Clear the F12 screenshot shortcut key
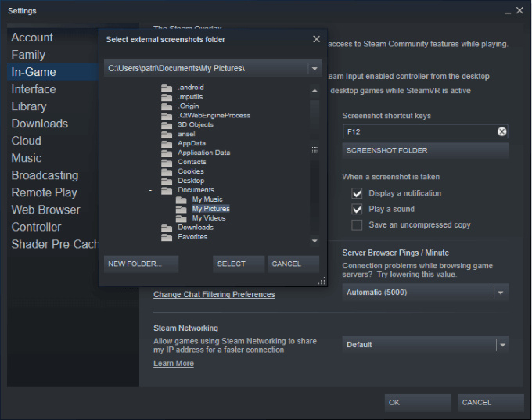Screen dimensions: 532x420 [x=501, y=131]
